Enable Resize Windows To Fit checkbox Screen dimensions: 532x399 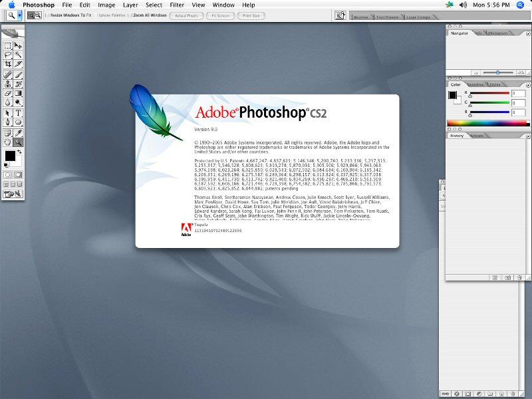click(47, 15)
